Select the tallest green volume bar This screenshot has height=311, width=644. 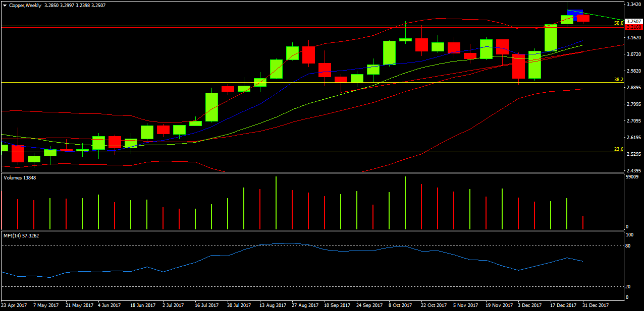coord(275,202)
